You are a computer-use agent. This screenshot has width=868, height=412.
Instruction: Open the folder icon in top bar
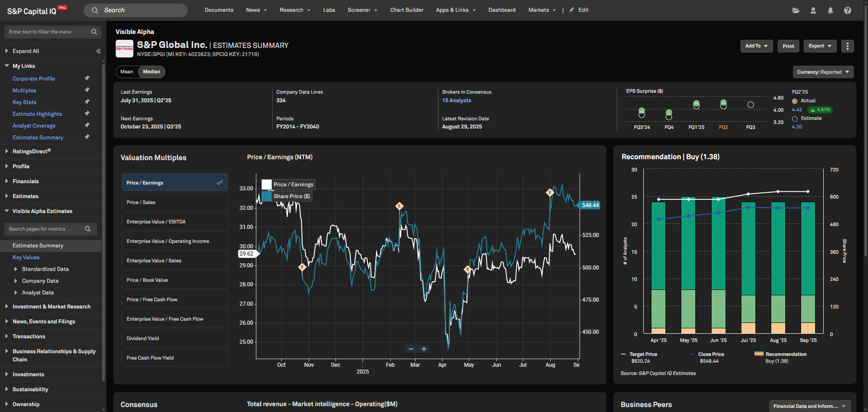796,10
